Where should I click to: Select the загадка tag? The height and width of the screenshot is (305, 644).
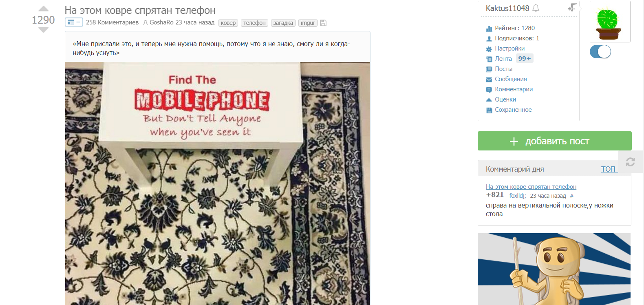tap(283, 23)
